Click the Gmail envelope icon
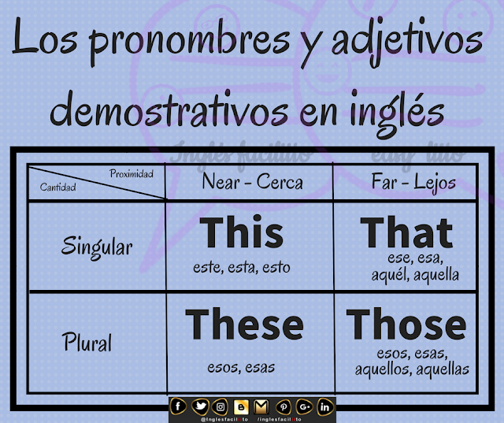 261,407
